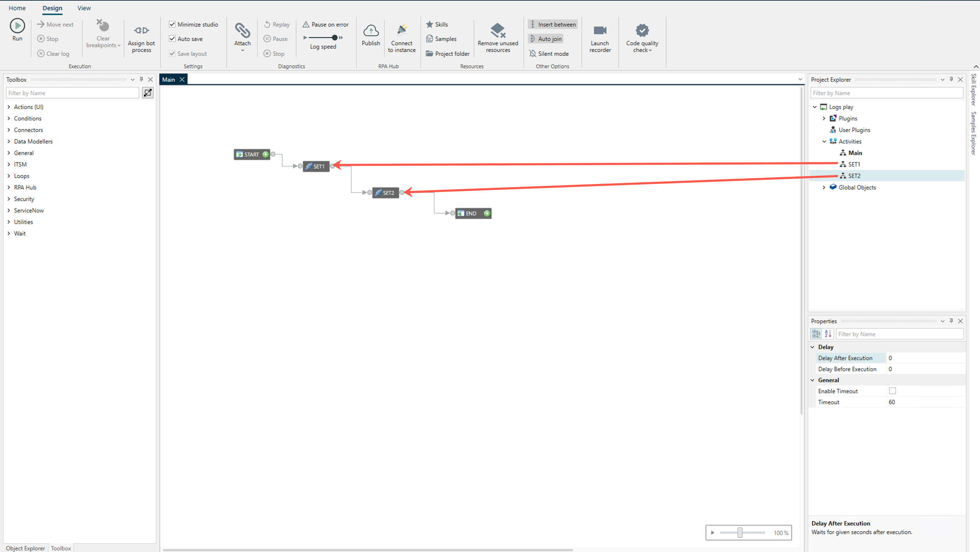The width and height of the screenshot is (980, 552).
Task: Select the START node on canvas
Action: [x=251, y=154]
